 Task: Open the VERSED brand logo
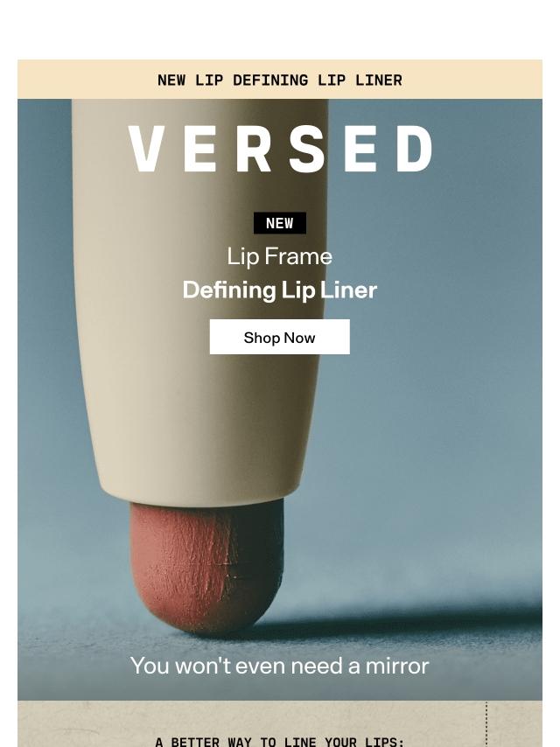tap(280, 149)
